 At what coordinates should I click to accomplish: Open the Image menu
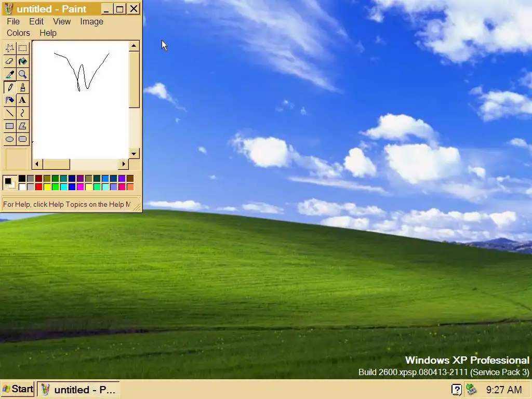point(91,21)
